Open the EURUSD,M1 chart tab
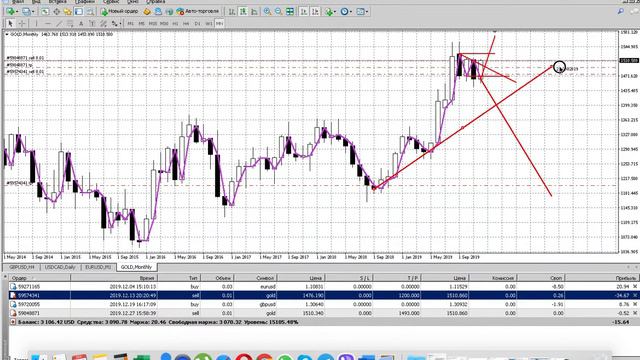 (98, 267)
